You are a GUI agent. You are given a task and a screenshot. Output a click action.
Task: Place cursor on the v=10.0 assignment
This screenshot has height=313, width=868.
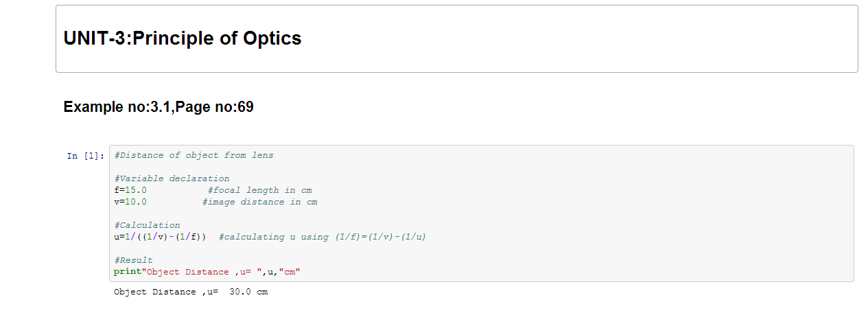click(x=130, y=202)
